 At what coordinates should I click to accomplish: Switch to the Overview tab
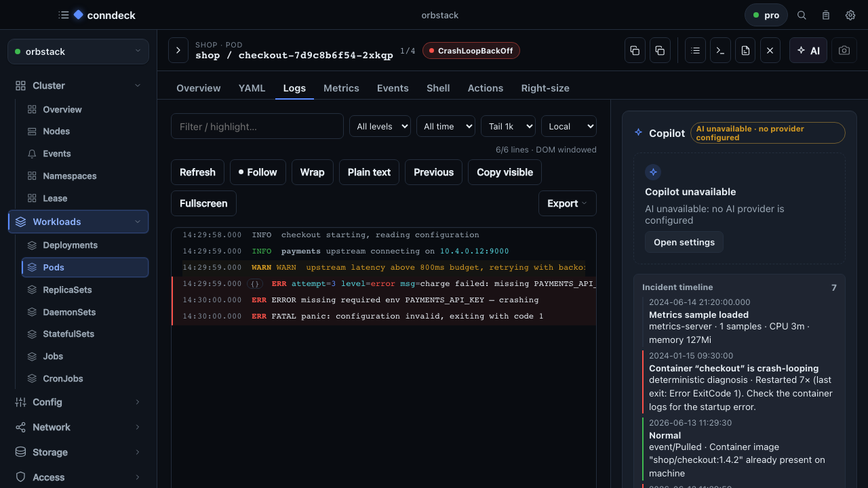pyautogui.click(x=199, y=88)
